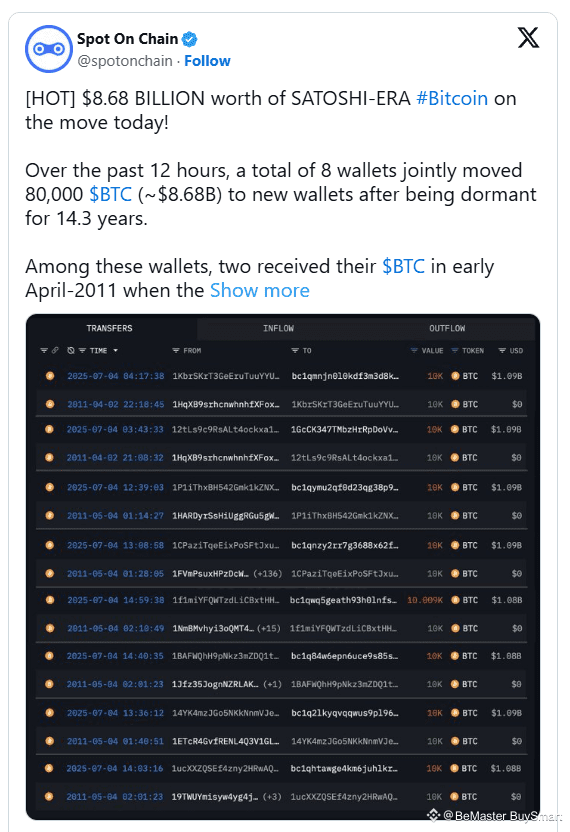Follow the Spot On Chain account
This screenshot has height=832, width=570.
pos(207,61)
